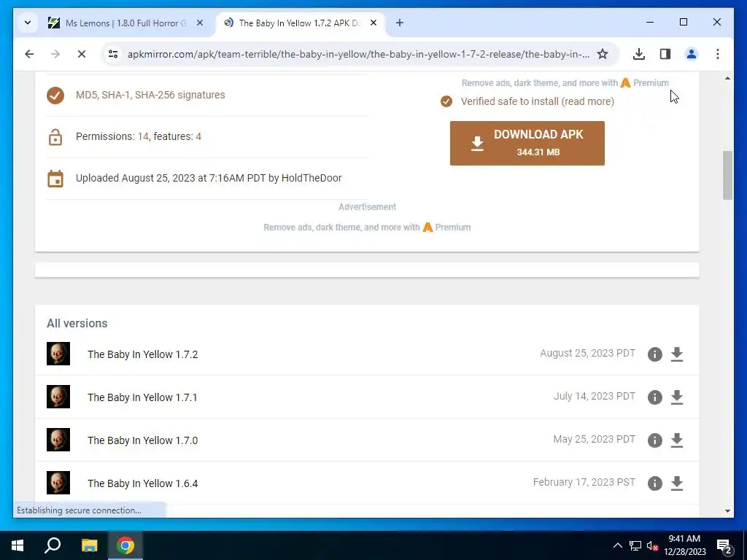Click the muted volume tray icon

(x=652, y=545)
